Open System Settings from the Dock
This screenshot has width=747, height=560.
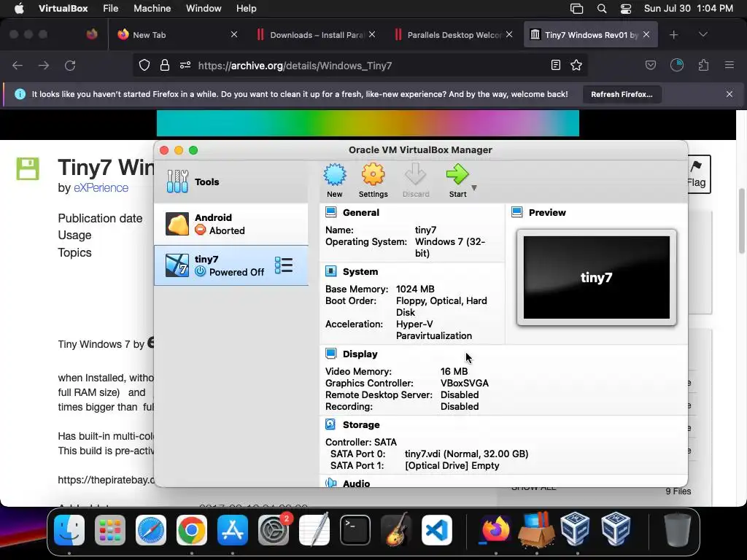[x=274, y=530]
